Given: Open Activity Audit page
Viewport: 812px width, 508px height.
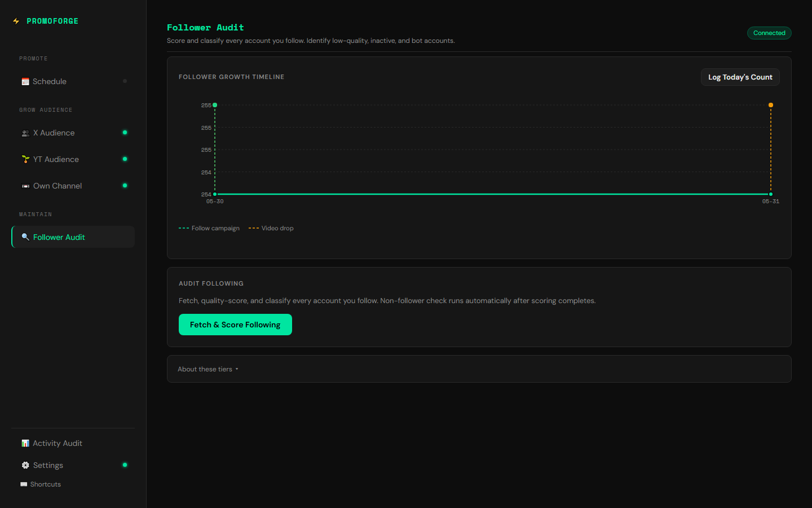Looking at the screenshot, I should pyautogui.click(x=73, y=443).
